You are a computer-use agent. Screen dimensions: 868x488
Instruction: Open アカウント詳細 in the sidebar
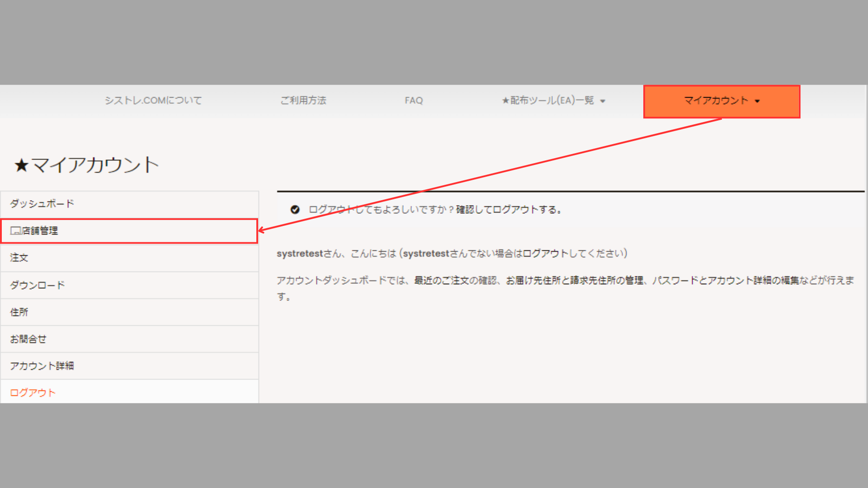[130, 366]
